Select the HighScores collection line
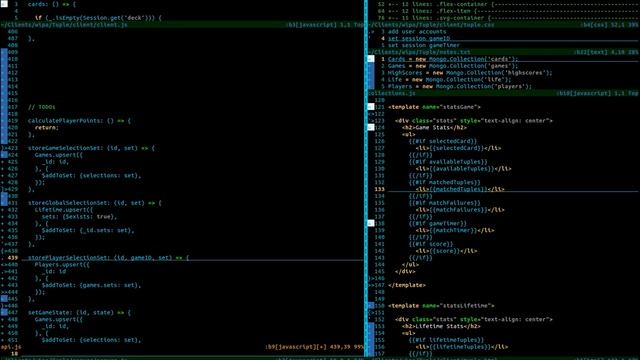The image size is (640, 360). (470, 73)
